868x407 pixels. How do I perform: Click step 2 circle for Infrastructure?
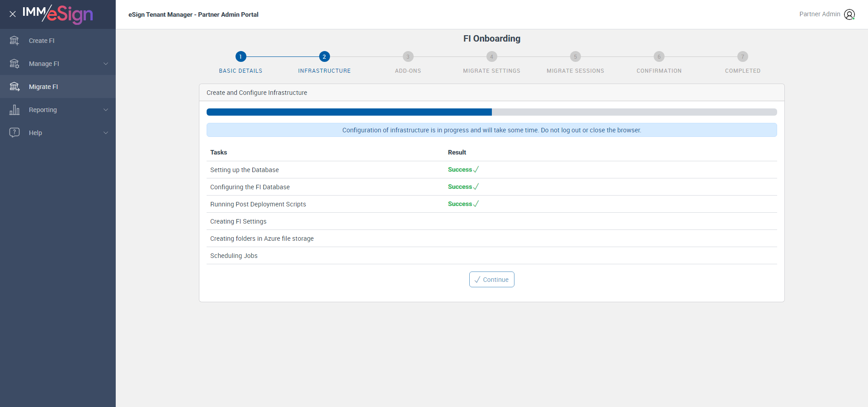(325, 56)
